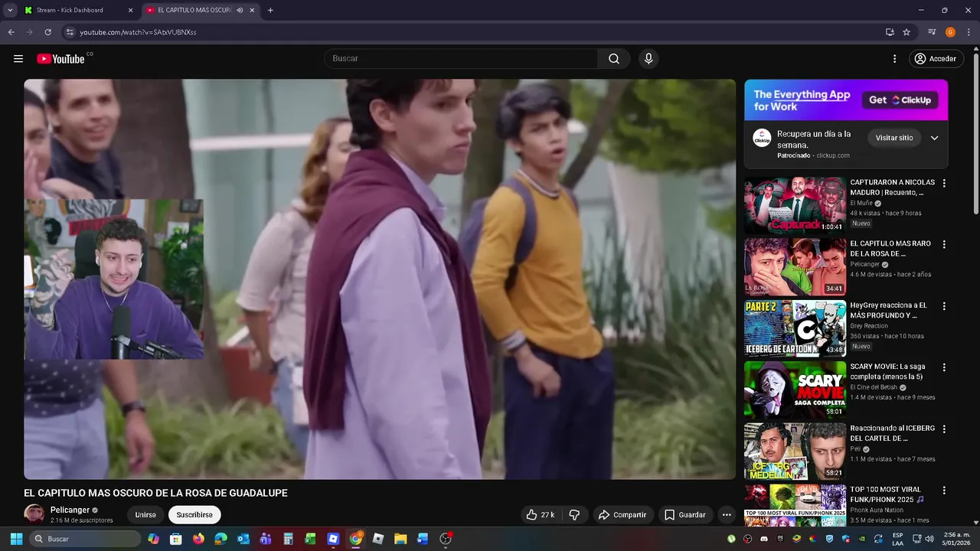Open Discord tray icon
Screen dimensions: 980x551
click(764, 539)
